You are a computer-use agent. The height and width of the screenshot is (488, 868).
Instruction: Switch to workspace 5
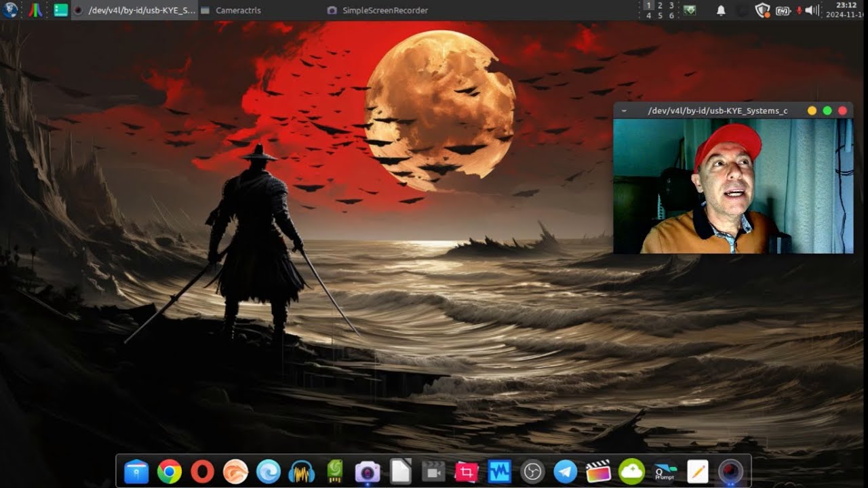[660, 15]
